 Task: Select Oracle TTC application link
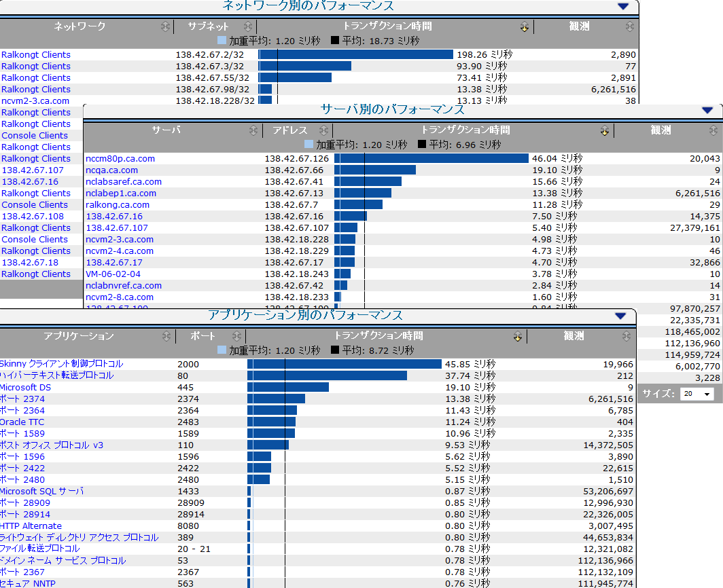click(x=22, y=422)
